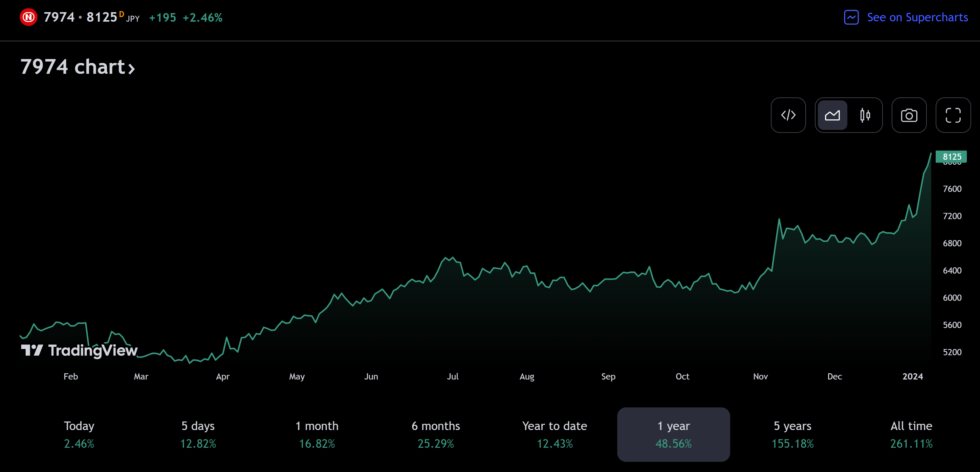The image size is (980, 472).
Task: Show All time price range
Action: 911,434
